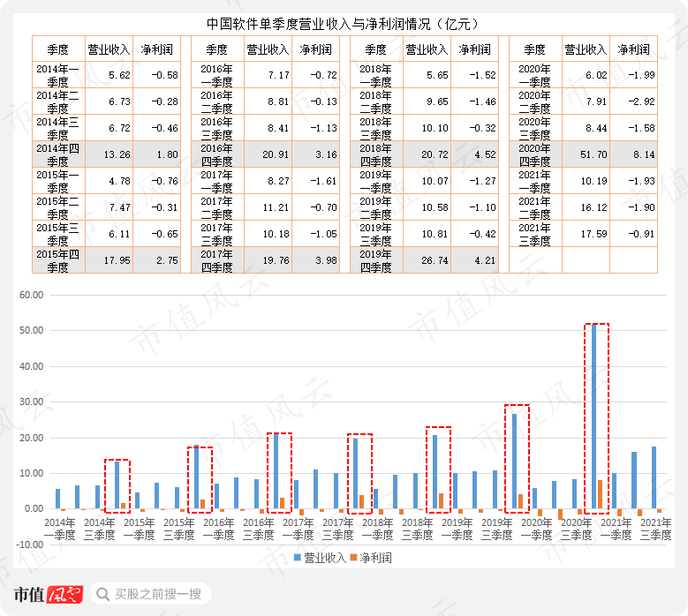The image size is (688, 616).
Task: Select revenue value 20.72
Action: point(435,154)
